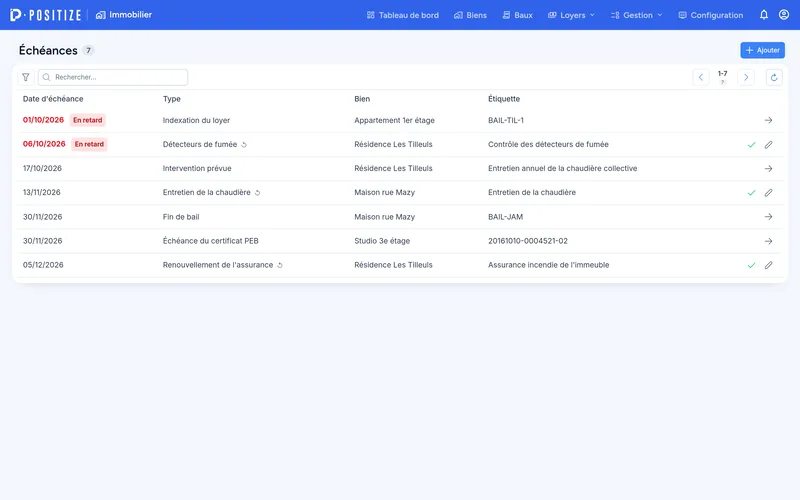800x500 pixels.
Task: Mark Entretien de la chaudière done
Action: coord(752,193)
